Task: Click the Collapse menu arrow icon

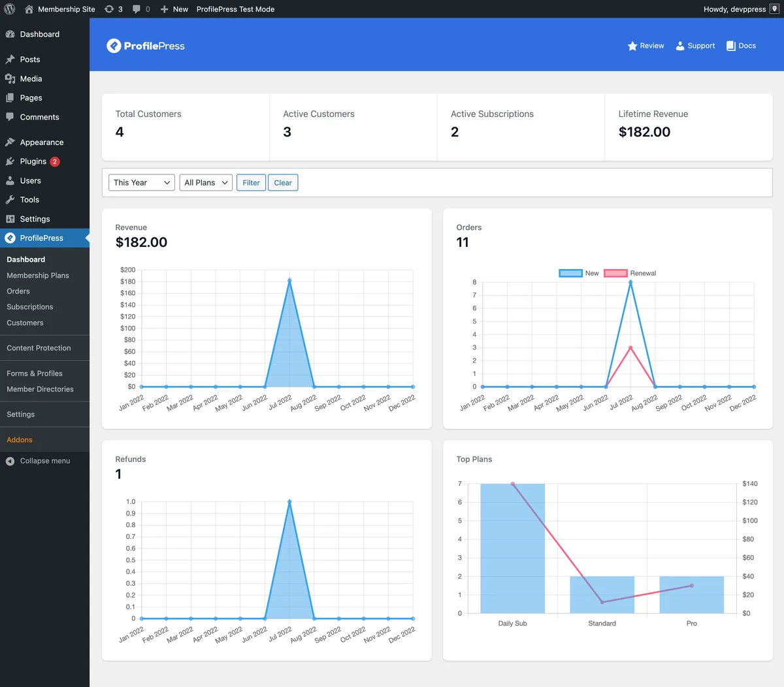Action: coord(10,461)
